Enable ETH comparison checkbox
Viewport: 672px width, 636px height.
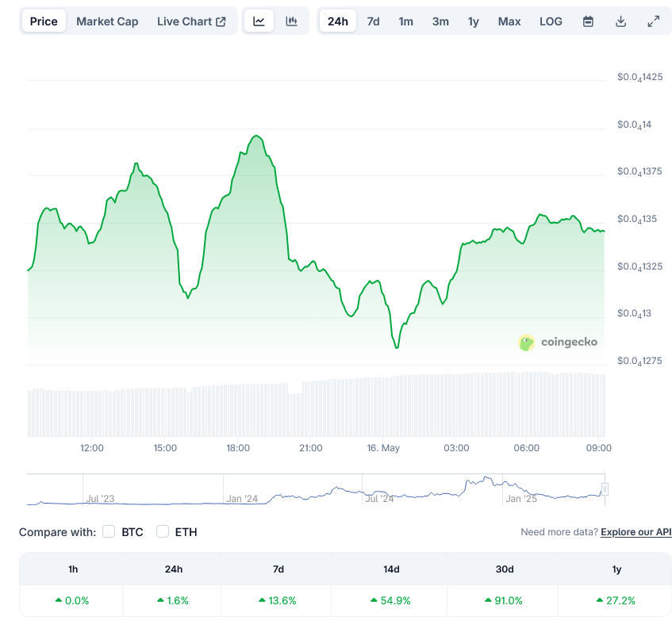coord(163,531)
